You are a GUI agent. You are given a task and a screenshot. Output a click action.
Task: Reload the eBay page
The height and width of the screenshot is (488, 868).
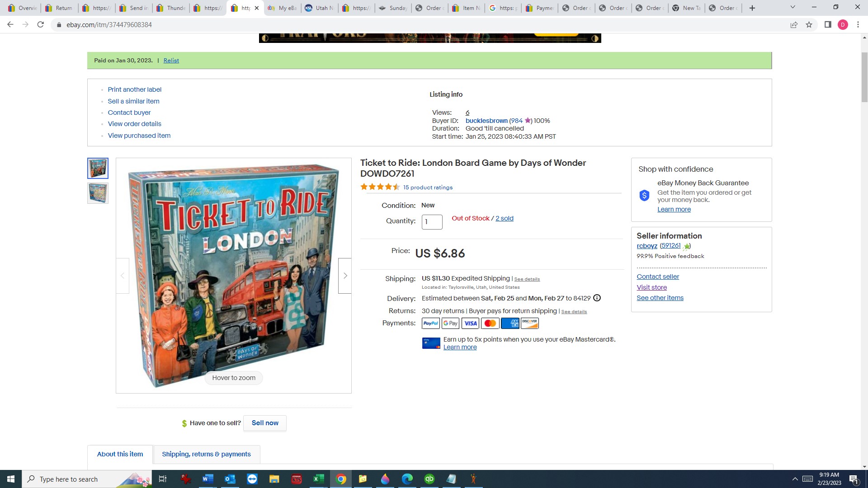41,24
